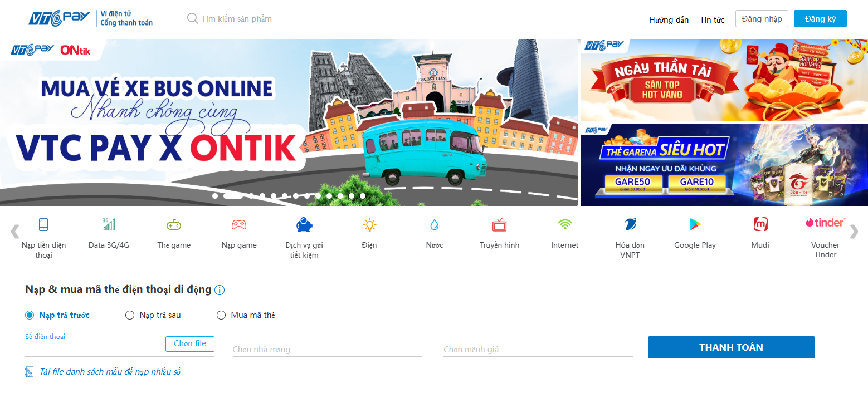Slide service carousel left with arrow

point(15,232)
